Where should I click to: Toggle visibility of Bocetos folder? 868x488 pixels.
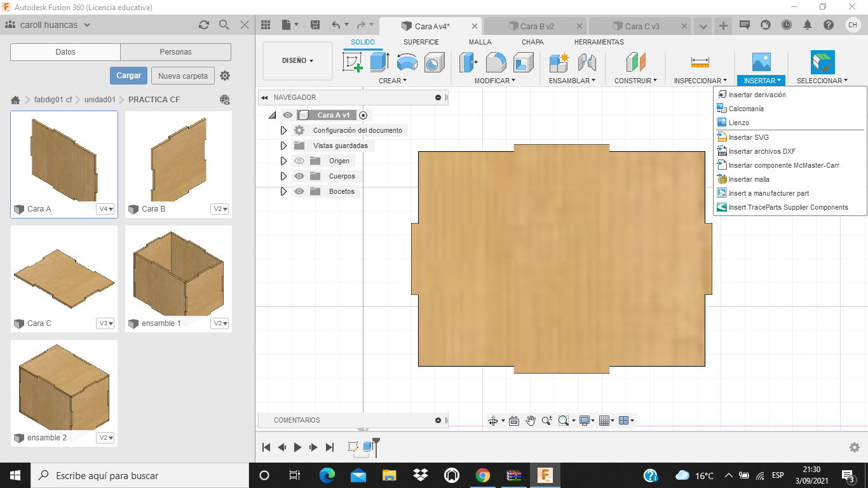(299, 191)
